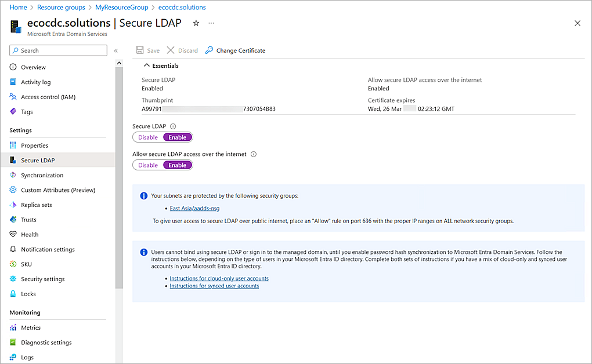The width and height of the screenshot is (592, 364).
Task: Open Replica sets in sidebar
Action: pyautogui.click(x=36, y=205)
